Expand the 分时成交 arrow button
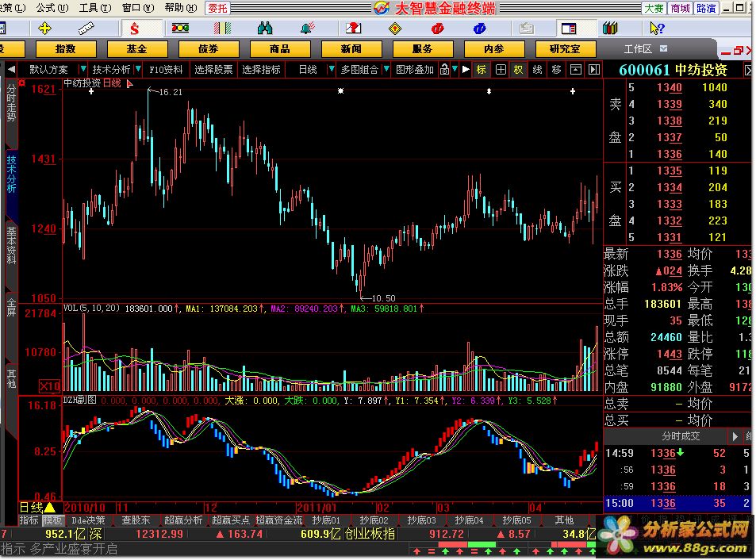This screenshot has width=756, height=560. coord(735,436)
